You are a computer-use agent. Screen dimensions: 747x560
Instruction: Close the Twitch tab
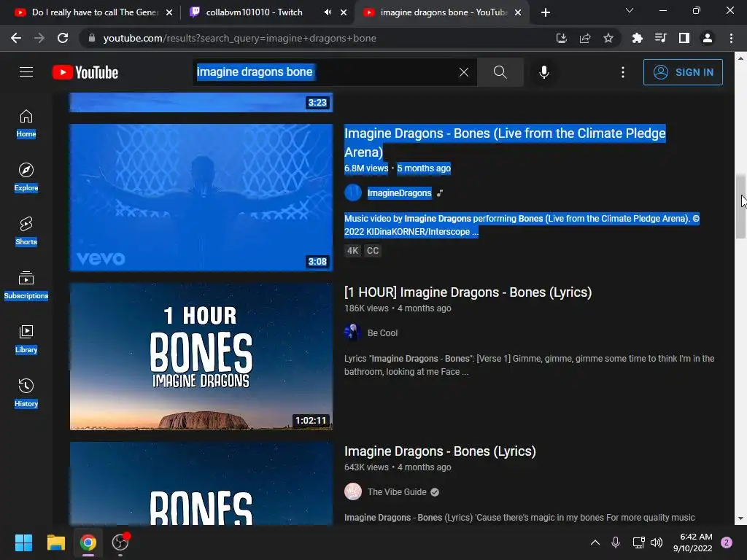pos(344,12)
